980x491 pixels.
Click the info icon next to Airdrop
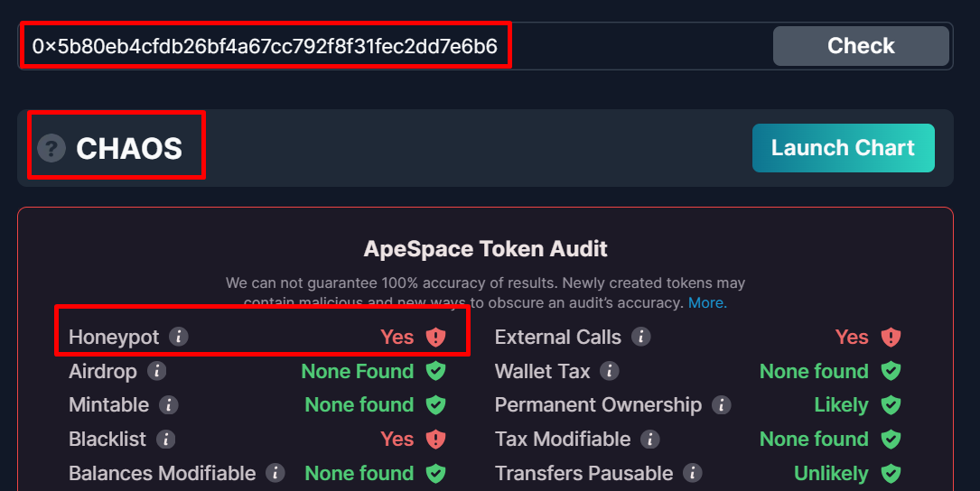(157, 371)
